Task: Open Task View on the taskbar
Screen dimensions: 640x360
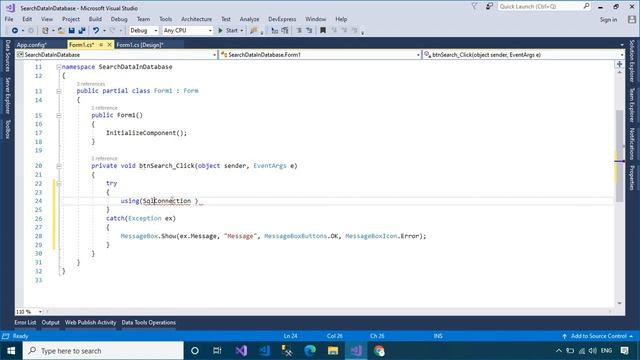Action: [217, 351]
